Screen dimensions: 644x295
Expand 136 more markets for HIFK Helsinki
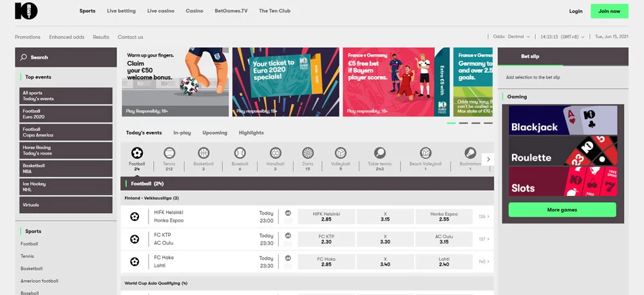coord(484,216)
